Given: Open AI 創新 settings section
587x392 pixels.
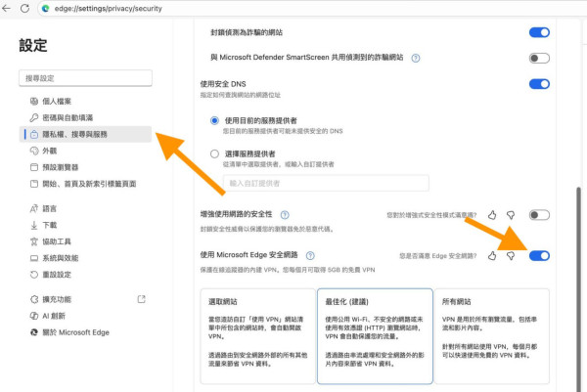Looking at the screenshot, I should [85, 316].
